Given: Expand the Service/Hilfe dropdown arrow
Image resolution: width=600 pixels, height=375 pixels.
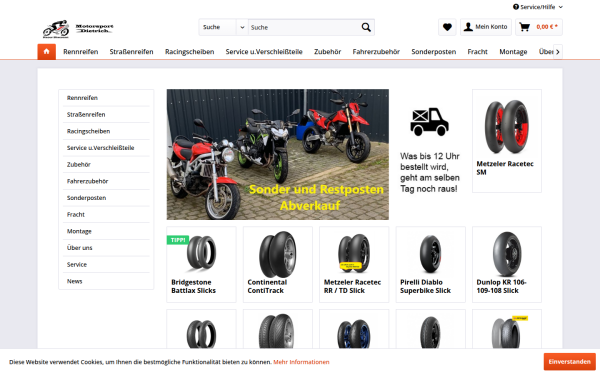Looking at the screenshot, I should pyautogui.click(x=561, y=7).
